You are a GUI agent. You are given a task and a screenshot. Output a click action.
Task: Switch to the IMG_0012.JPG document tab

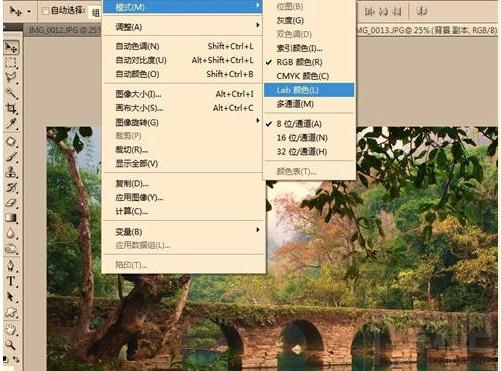(x=63, y=30)
